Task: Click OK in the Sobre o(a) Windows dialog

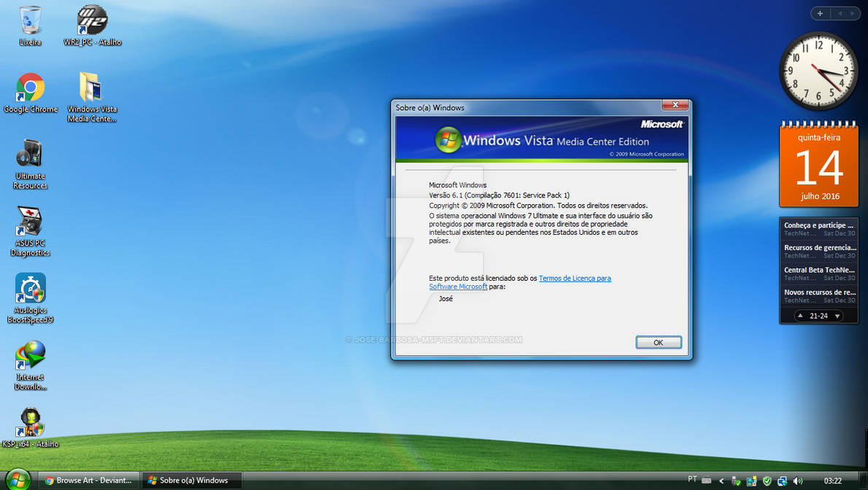Action: tap(658, 343)
